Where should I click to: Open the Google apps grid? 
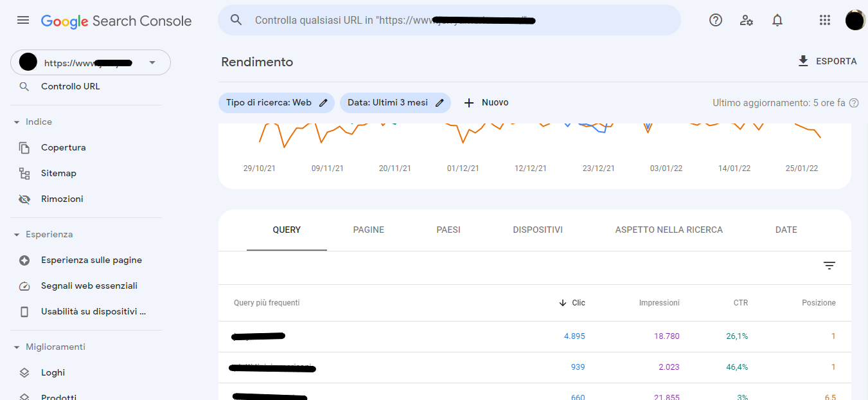(825, 20)
